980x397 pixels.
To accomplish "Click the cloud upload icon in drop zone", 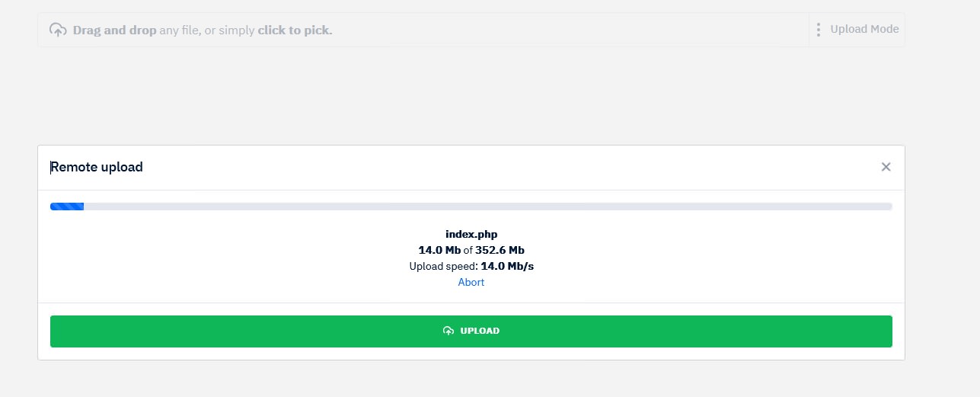I will 58,30.
